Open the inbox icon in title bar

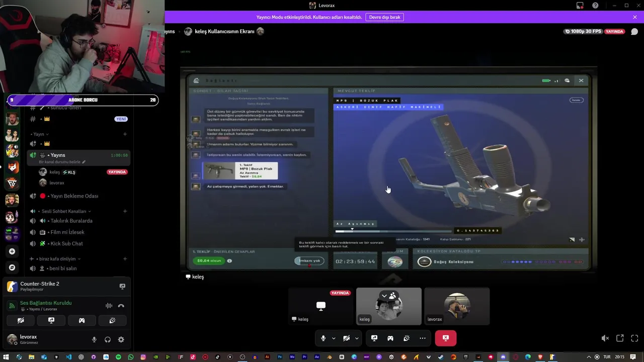point(580,6)
